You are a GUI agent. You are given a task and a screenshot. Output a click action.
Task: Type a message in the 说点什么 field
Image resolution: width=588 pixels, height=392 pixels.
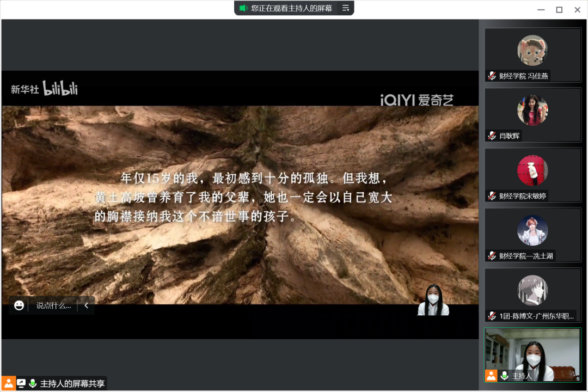pos(53,305)
